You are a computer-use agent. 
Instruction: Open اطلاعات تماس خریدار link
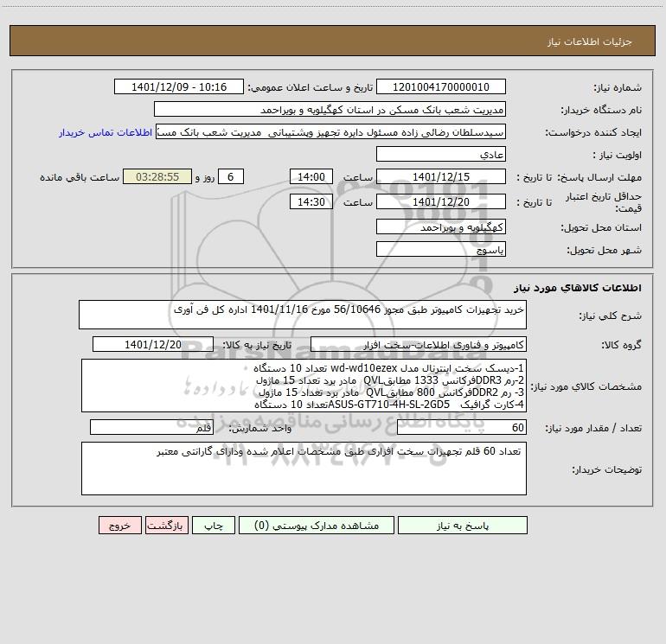[106, 132]
